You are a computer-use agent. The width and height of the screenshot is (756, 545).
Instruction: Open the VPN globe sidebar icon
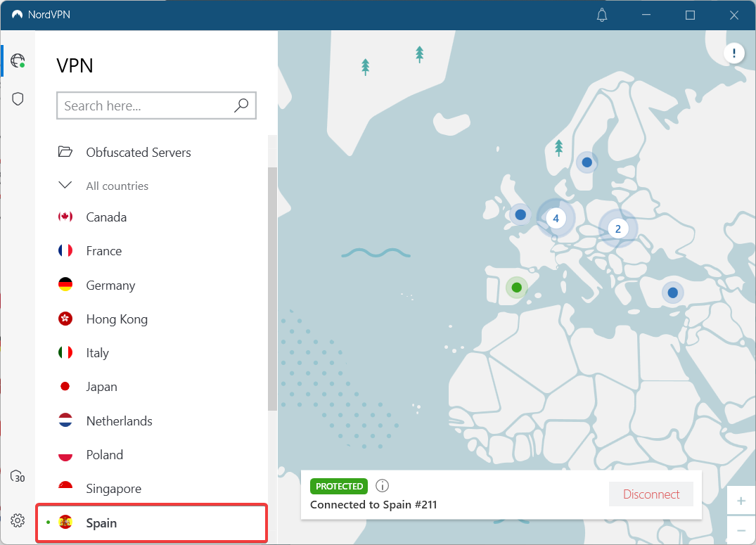(18, 60)
